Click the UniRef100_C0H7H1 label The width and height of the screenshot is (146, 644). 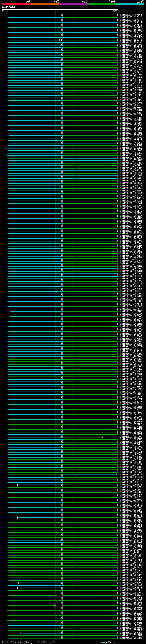click(131, 296)
